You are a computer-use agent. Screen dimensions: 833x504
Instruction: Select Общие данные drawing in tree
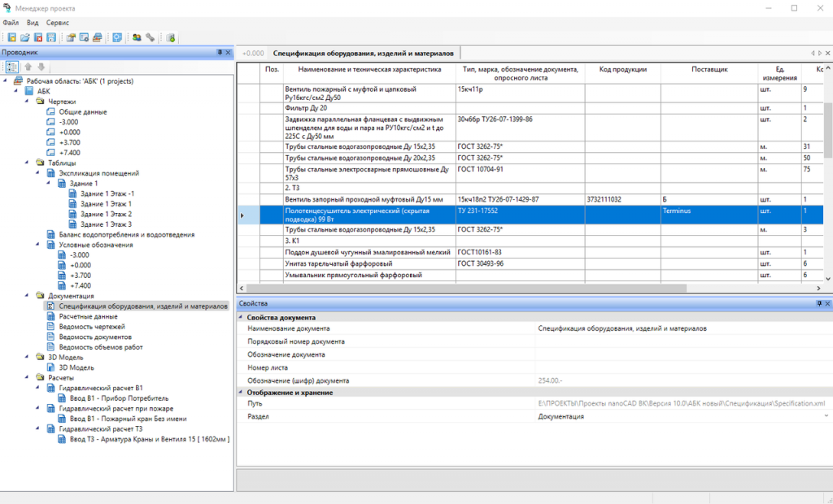[83, 112]
